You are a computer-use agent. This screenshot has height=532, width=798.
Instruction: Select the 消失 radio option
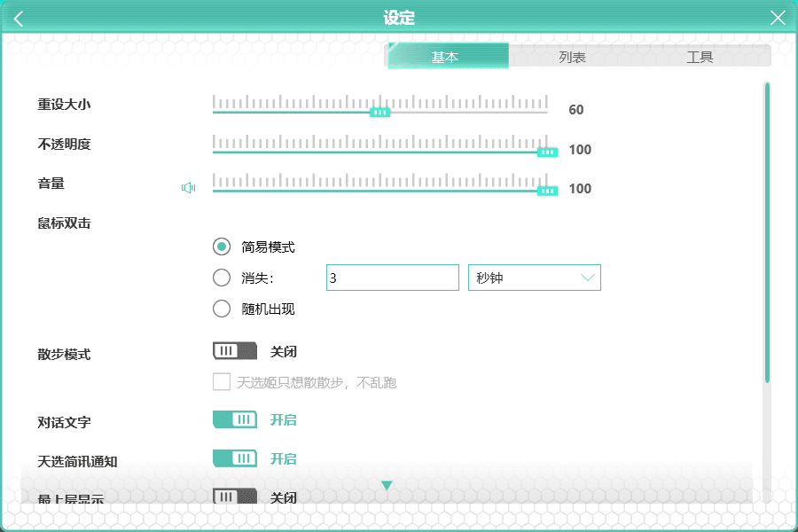point(222,278)
